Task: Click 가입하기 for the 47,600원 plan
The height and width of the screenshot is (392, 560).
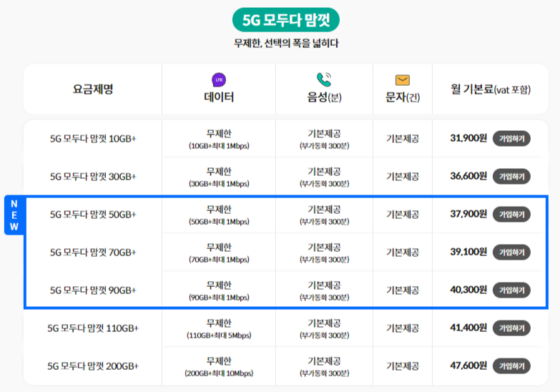Action: pyautogui.click(x=511, y=366)
